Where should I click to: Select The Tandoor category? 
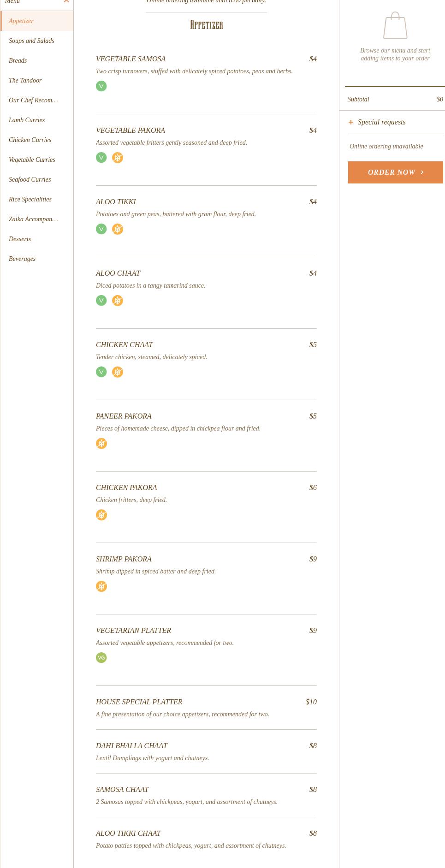25,81
